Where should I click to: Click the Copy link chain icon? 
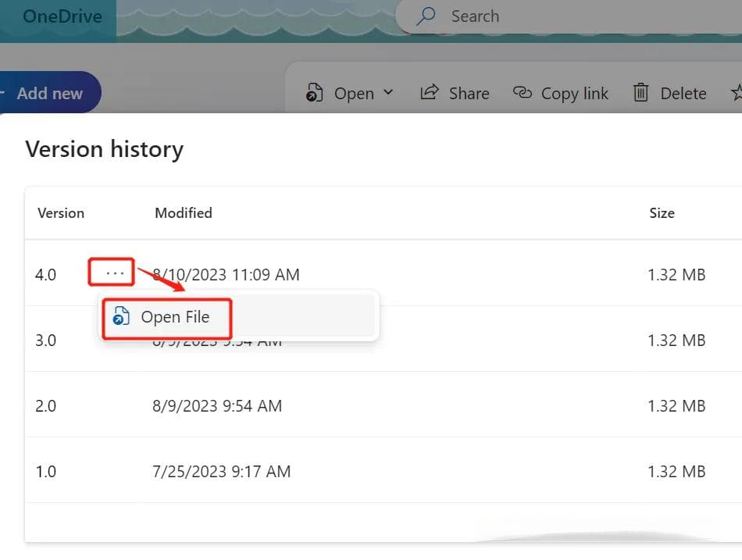tap(523, 92)
